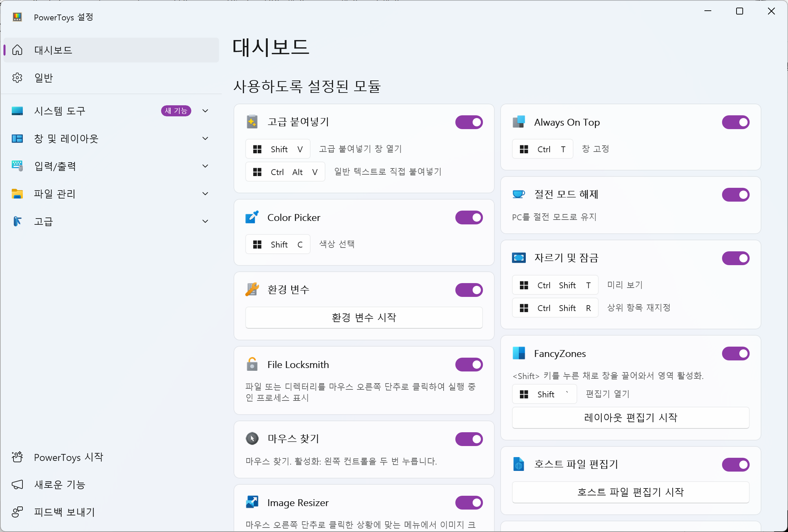The width and height of the screenshot is (788, 532).
Task: Click the Color Picker module icon
Action: point(252,217)
